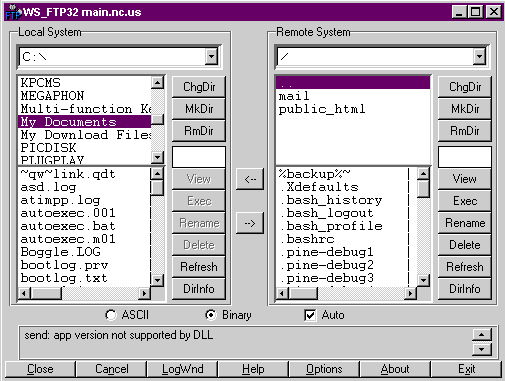The height and width of the screenshot is (381, 505).
Task: Click remote MkDir button
Action: click(x=465, y=109)
